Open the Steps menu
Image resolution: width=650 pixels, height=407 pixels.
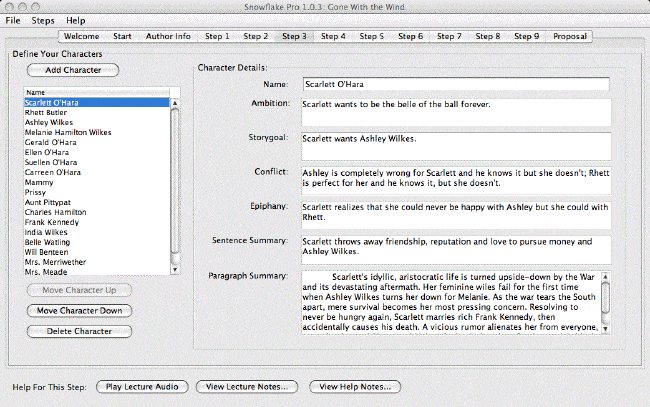[43, 20]
